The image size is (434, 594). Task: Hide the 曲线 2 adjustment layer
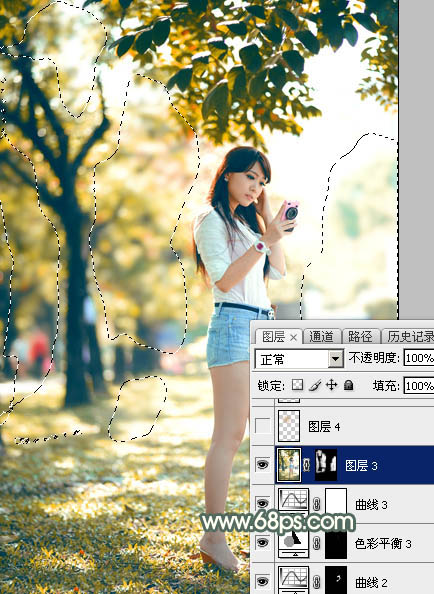coord(262,580)
